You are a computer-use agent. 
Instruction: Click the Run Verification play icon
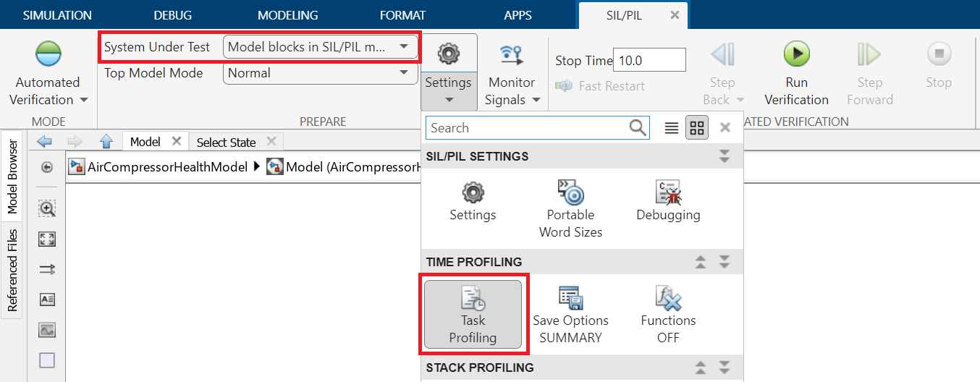(x=796, y=54)
